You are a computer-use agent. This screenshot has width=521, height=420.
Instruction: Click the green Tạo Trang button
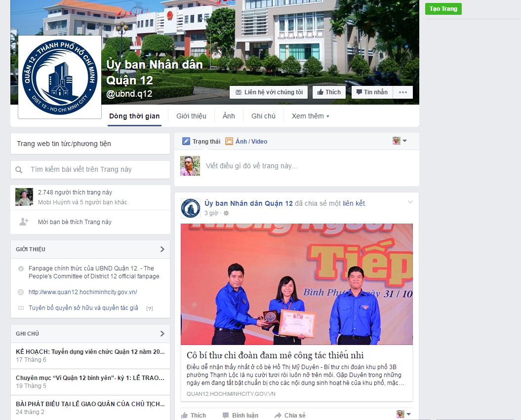pyautogui.click(x=443, y=9)
